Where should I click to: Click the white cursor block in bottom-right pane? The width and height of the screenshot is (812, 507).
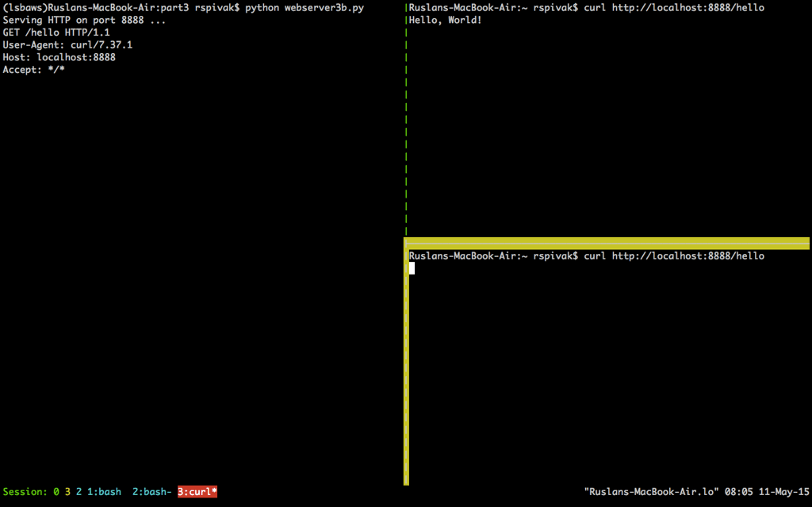(412, 268)
